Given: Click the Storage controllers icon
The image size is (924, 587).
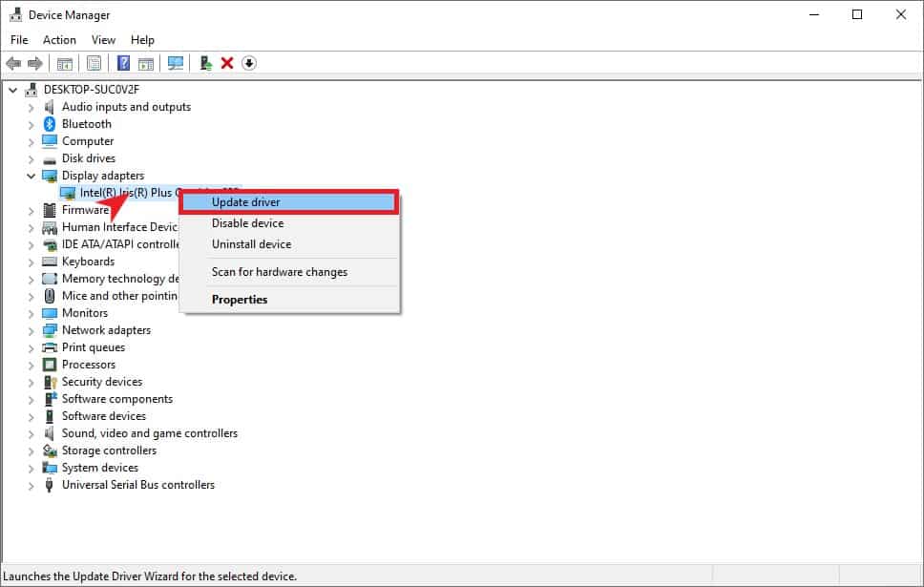Looking at the screenshot, I should click(x=50, y=451).
